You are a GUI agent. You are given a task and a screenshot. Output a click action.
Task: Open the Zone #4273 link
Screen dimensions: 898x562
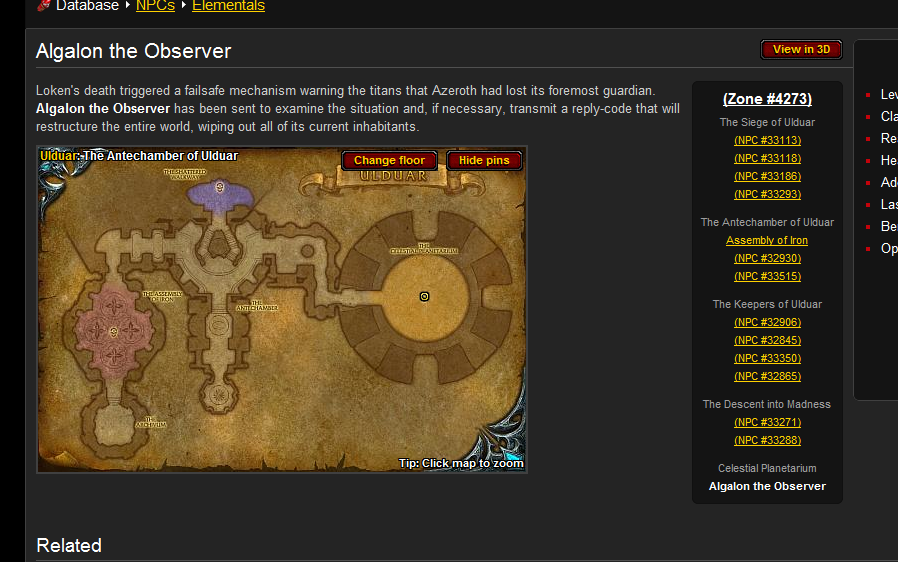767,99
